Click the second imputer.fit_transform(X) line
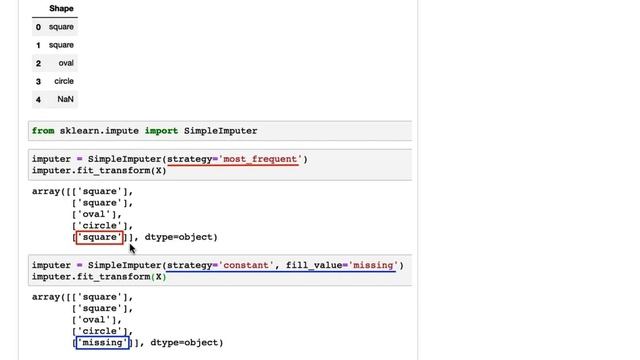The image size is (640, 360). (99, 277)
